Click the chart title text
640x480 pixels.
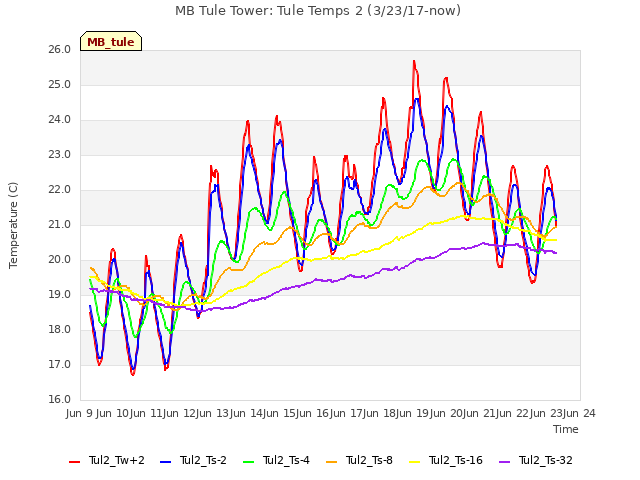point(318,11)
